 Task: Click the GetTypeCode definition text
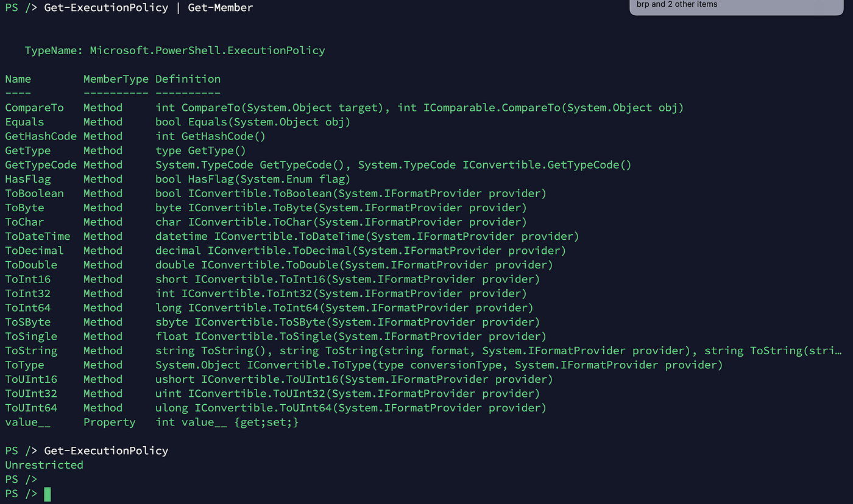394,165
